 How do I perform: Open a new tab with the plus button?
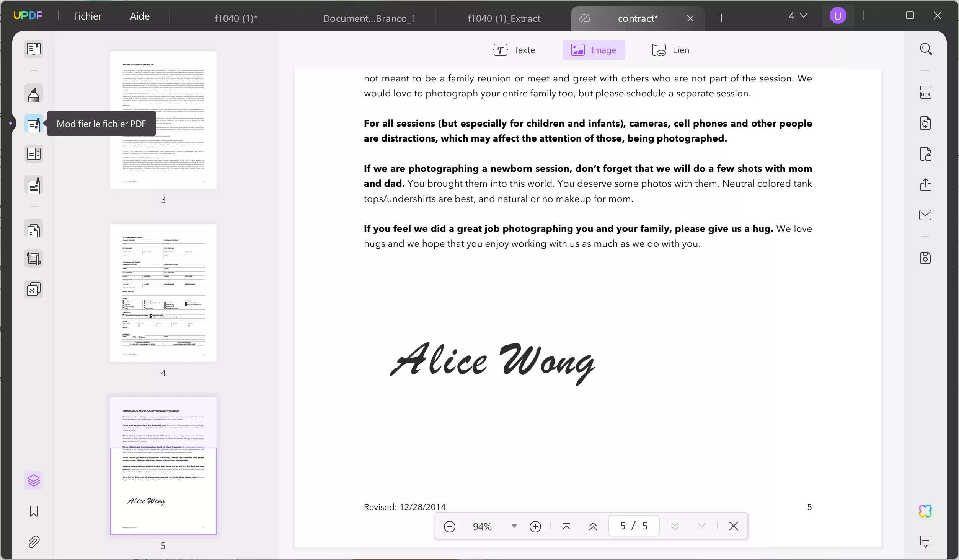click(721, 18)
